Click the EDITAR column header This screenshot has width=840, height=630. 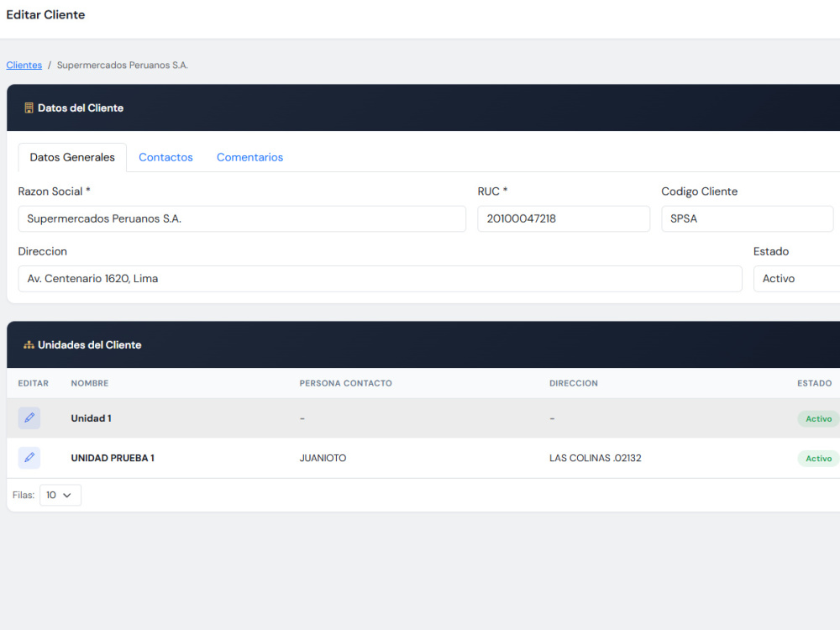[x=34, y=383]
